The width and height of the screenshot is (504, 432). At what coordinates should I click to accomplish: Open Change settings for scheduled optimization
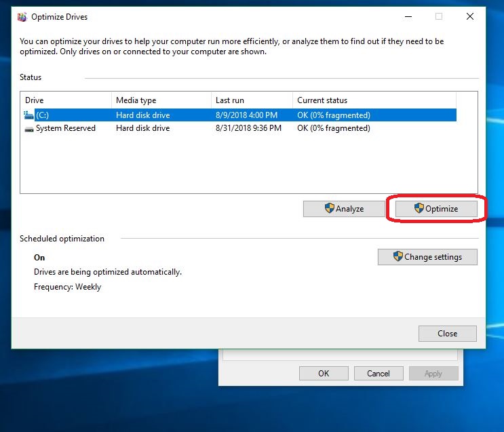427,257
